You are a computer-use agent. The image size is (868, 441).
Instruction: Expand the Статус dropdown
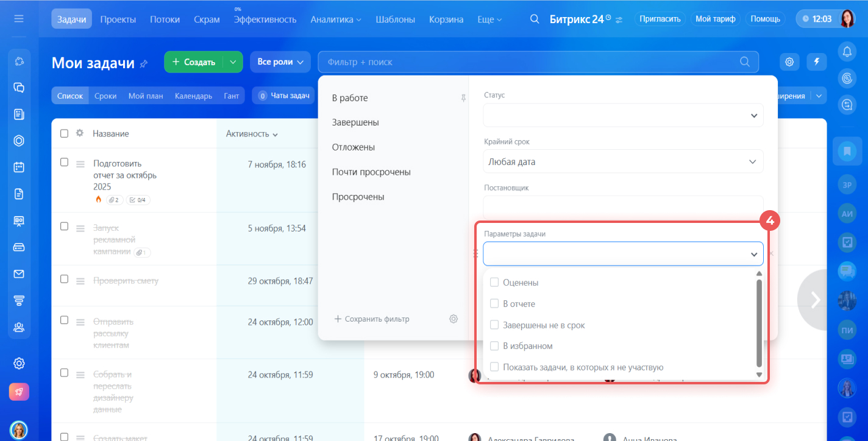[x=623, y=116]
